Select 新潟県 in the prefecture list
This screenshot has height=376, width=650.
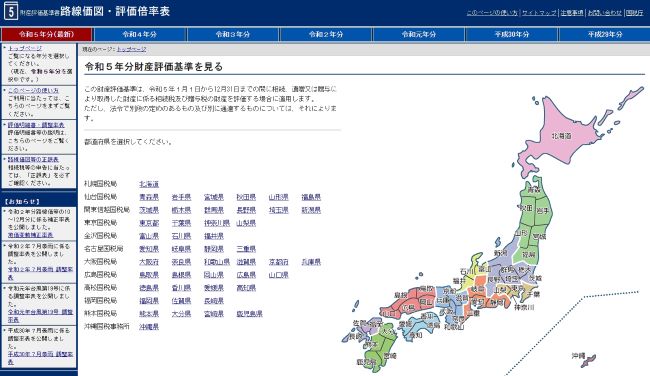pyautogui.click(x=311, y=210)
